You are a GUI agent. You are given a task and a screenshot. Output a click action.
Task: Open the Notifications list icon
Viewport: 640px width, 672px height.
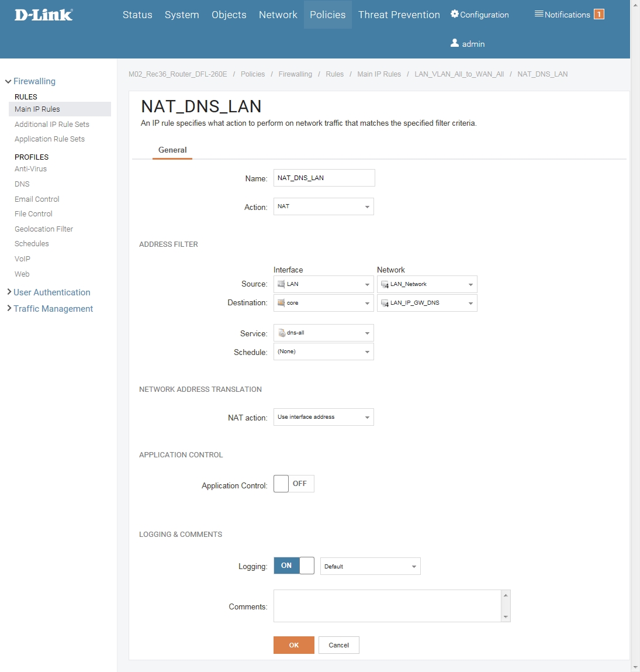click(x=539, y=14)
